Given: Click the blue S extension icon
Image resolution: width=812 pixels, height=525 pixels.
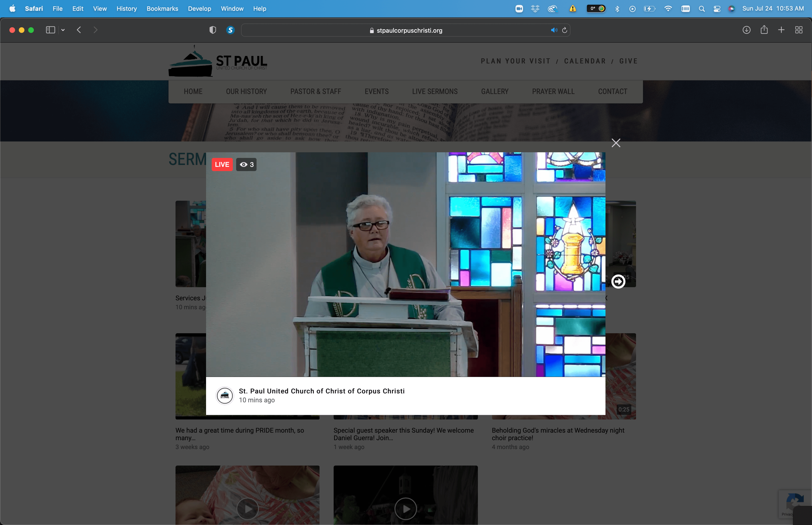Looking at the screenshot, I should coord(230,30).
